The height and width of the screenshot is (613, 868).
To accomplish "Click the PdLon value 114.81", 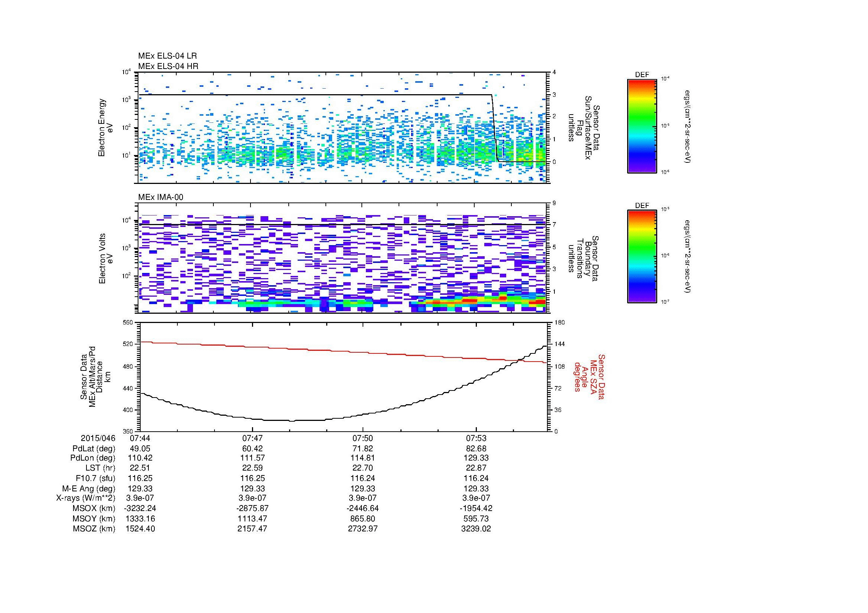I will (363, 458).
